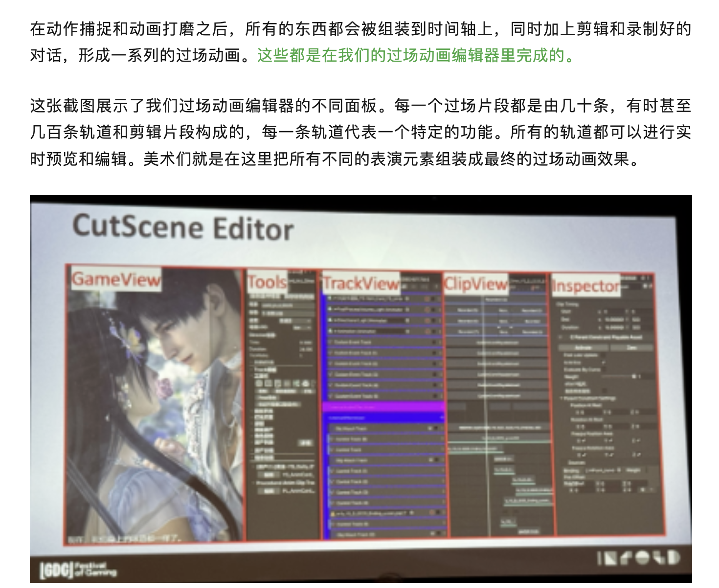Select the Tools panel label
The width and height of the screenshot is (719, 588).
click(x=267, y=282)
